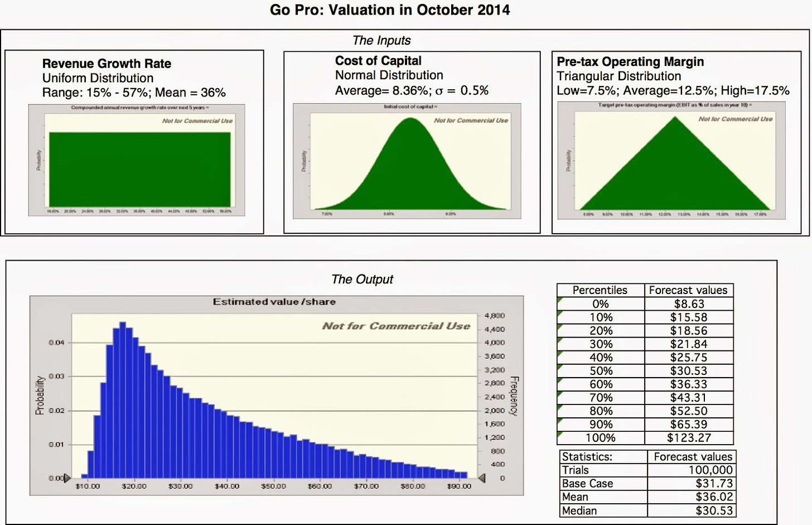Select the '$31.73' base case value
Screen dimensions: 812x525
[x=692, y=483]
